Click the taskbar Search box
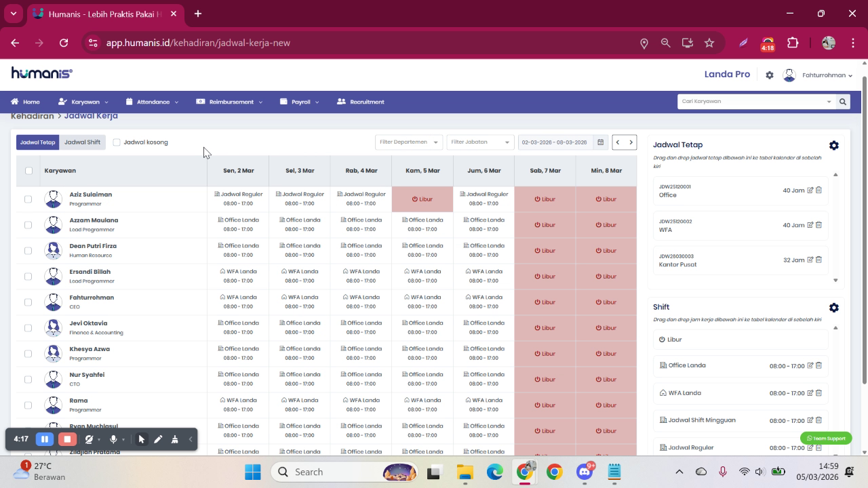868x488 pixels. (345, 472)
